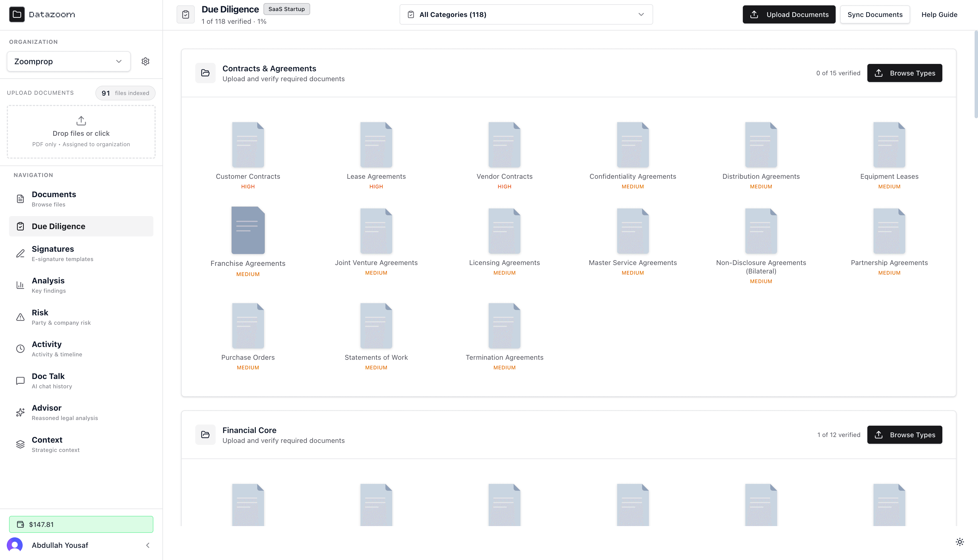Image resolution: width=978 pixels, height=560 pixels.
Task: Click the Contracts & Agreements folder icon
Action: pyautogui.click(x=205, y=73)
